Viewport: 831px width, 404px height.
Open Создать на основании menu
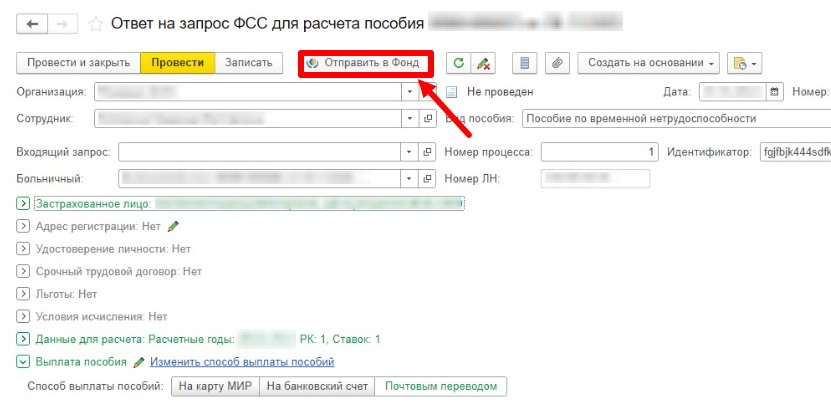pos(649,63)
